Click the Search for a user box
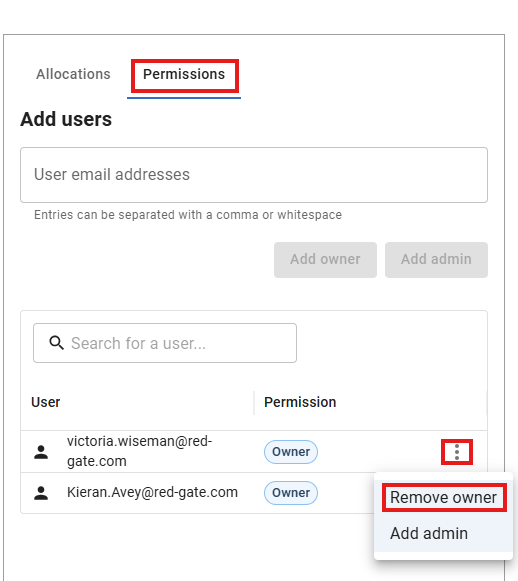 (165, 343)
